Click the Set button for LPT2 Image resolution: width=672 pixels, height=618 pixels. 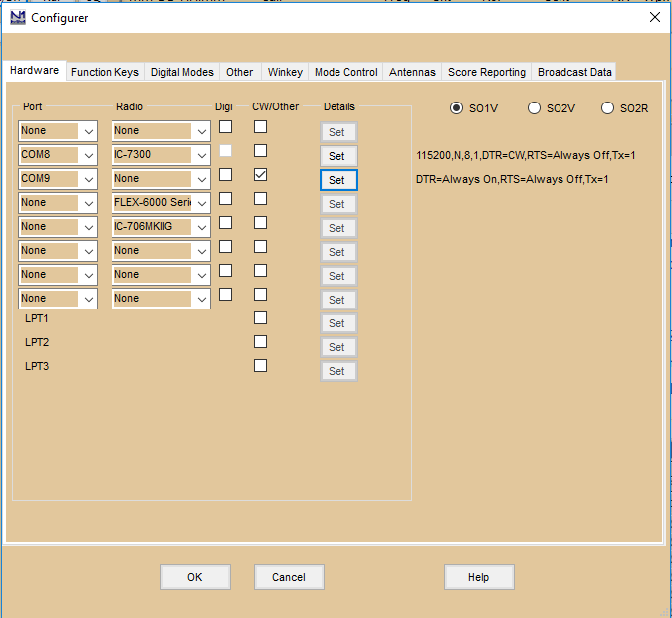338,347
